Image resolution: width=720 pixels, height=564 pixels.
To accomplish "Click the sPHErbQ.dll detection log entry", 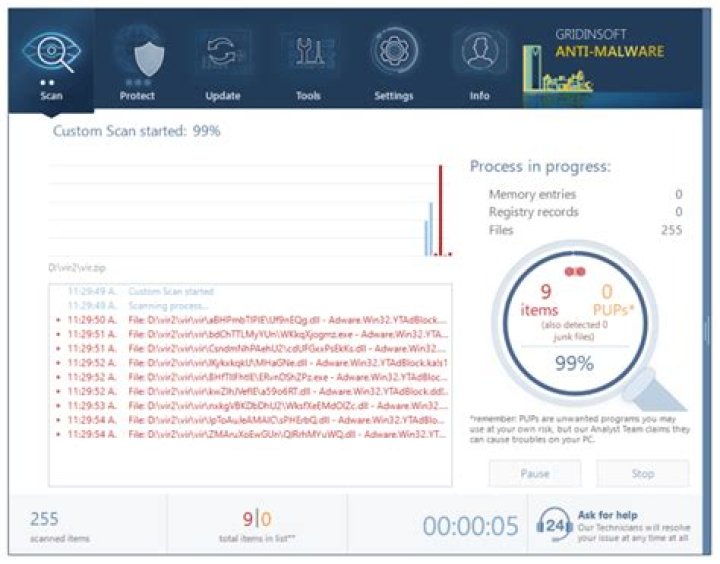I will pos(252,420).
